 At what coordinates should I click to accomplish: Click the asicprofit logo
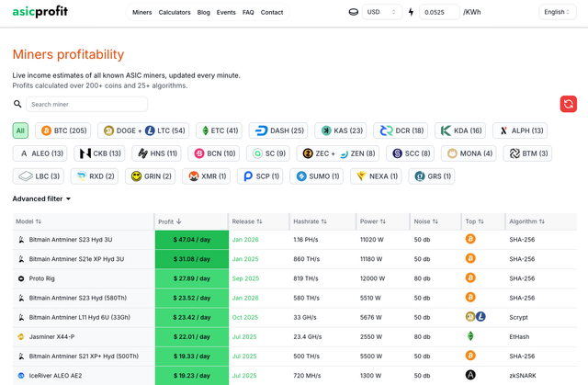(40, 12)
